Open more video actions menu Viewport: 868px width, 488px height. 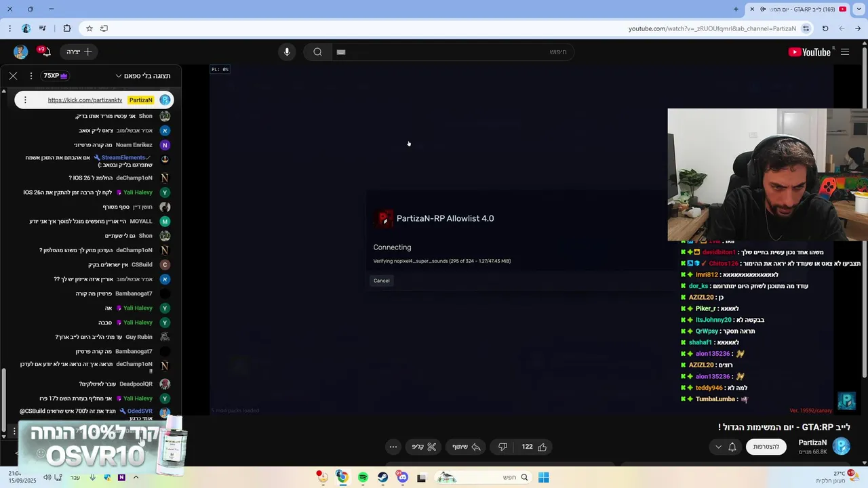[393, 447]
